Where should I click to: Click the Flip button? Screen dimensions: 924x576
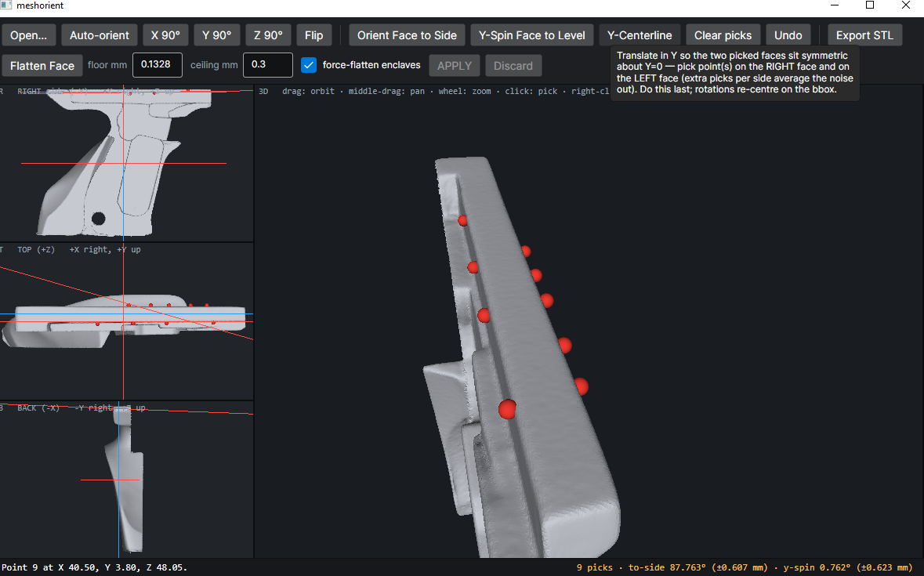(x=314, y=35)
